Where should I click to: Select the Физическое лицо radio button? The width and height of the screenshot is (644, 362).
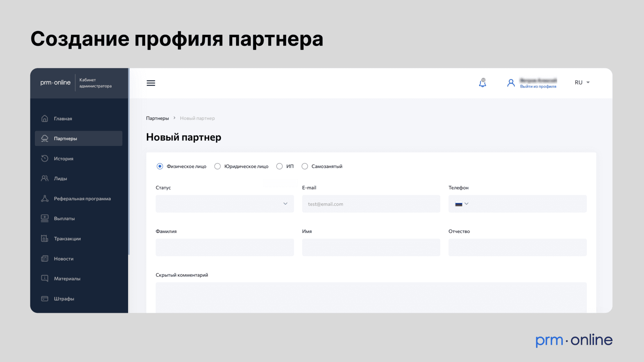[160, 166]
